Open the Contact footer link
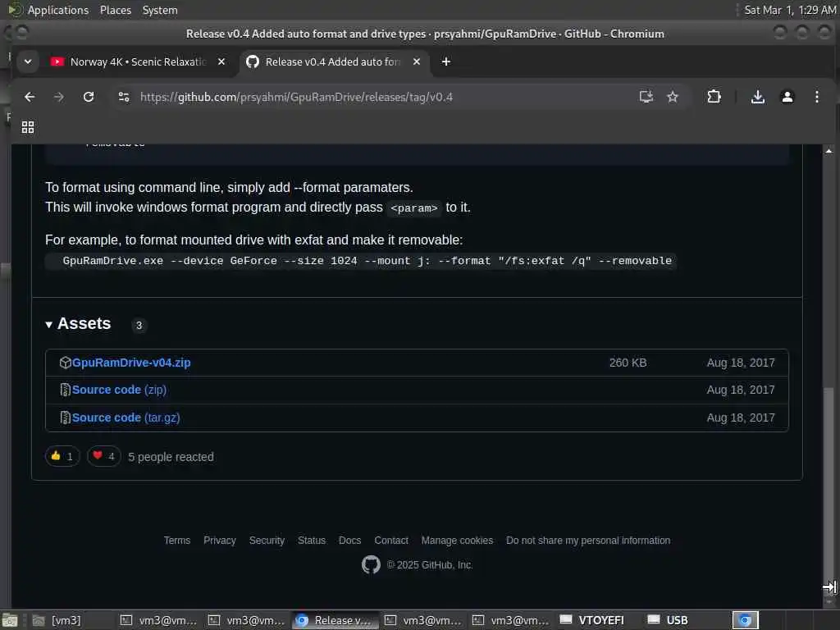The height and width of the screenshot is (630, 840). coord(391,541)
